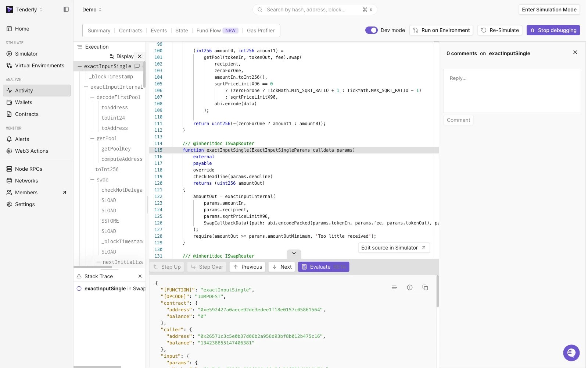Click the Previous step button
The width and height of the screenshot is (588, 368).
click(247, 267)
